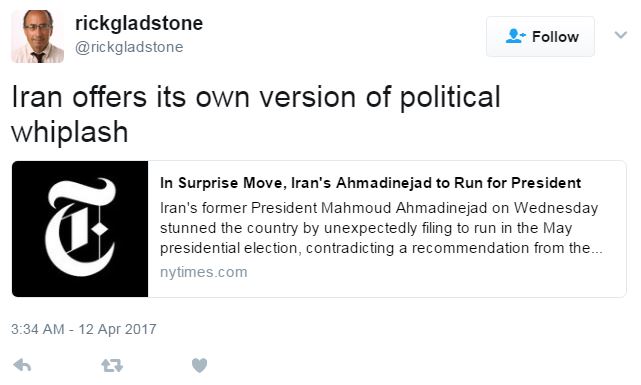Open the 3:34 AM - 12 Apr 2017 timestamp
The image size is (641, 385).
84,329
